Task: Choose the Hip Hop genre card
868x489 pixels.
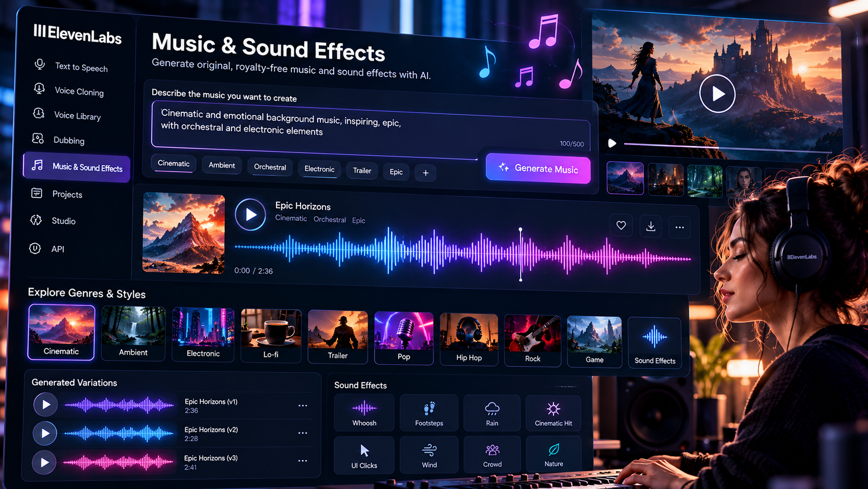Action: (469, 340)
